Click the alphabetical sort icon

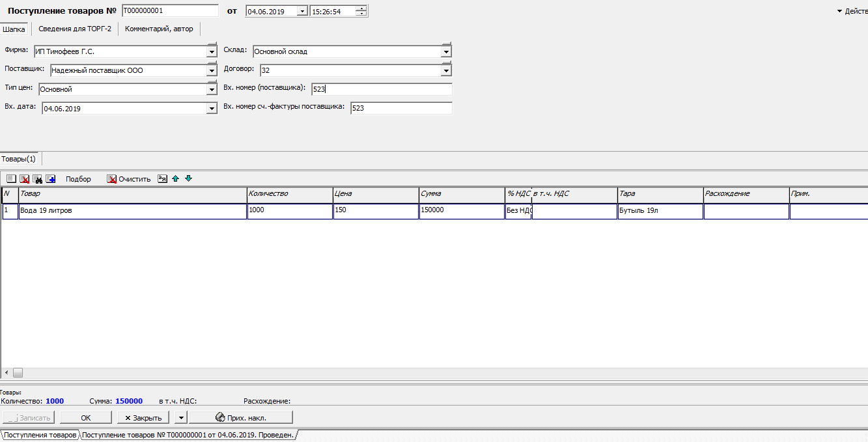(163, 179)
